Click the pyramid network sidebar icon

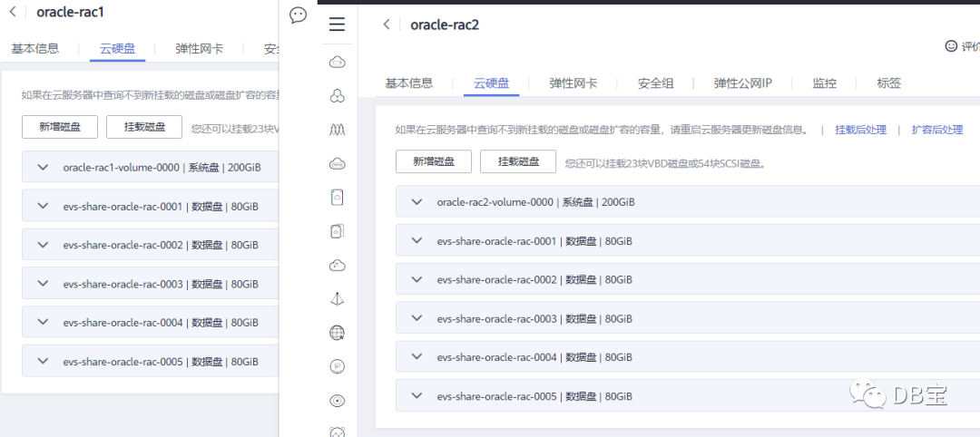(x=337, y=299)
